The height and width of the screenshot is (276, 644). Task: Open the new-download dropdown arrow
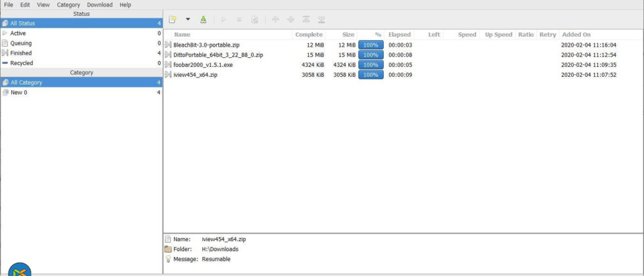[188, 19]
